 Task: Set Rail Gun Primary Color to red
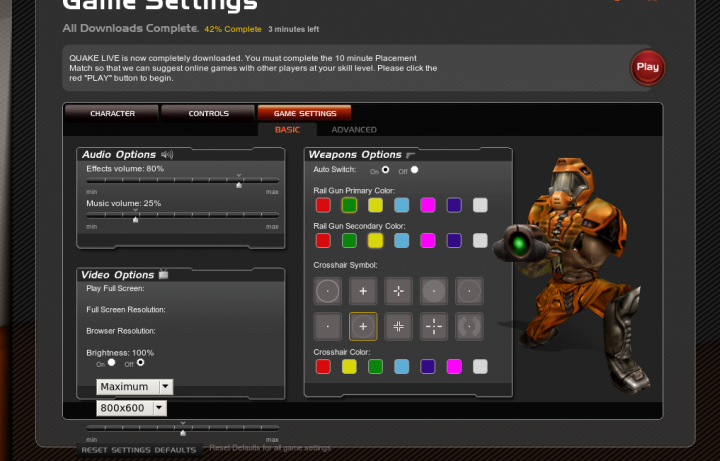click(323, 205)
